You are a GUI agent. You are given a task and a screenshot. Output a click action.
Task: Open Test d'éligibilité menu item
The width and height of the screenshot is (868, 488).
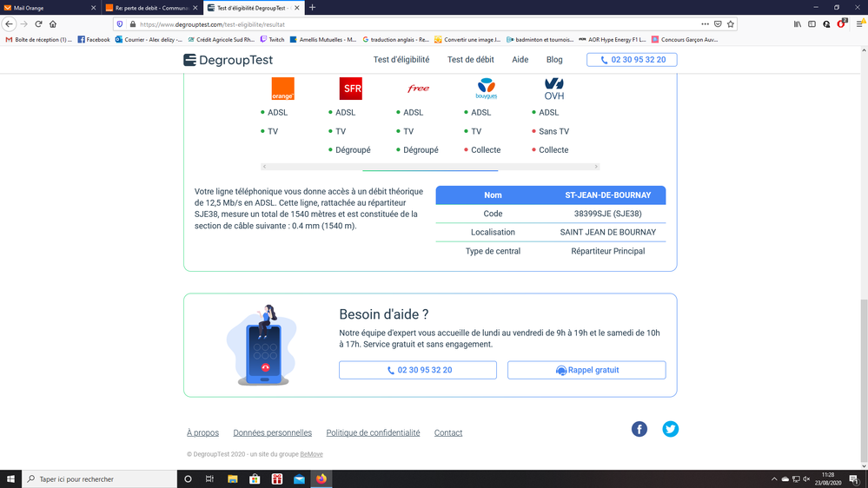pyautogui.click(x=401, y=59)
